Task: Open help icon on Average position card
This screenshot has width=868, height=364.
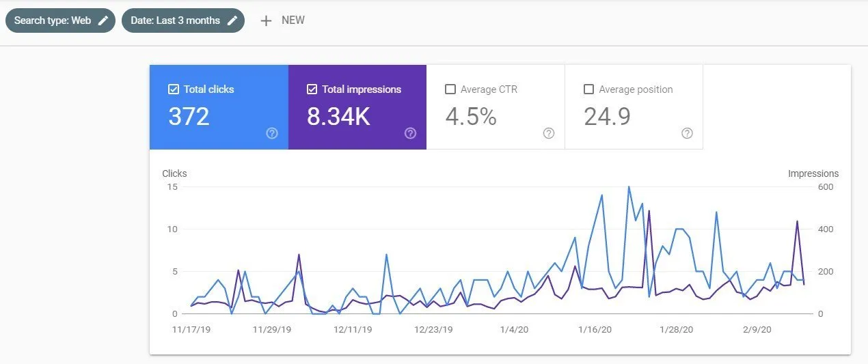Action: click(688, 133)
